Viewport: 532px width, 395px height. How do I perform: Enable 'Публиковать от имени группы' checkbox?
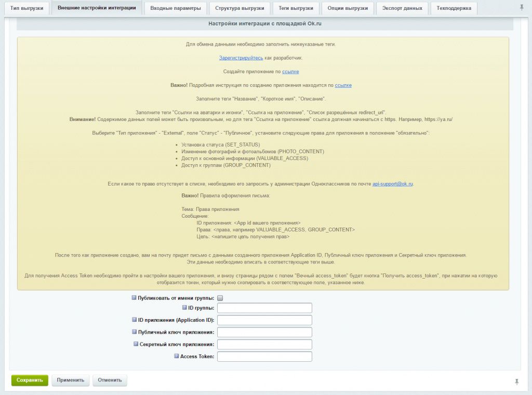[220, 298]
